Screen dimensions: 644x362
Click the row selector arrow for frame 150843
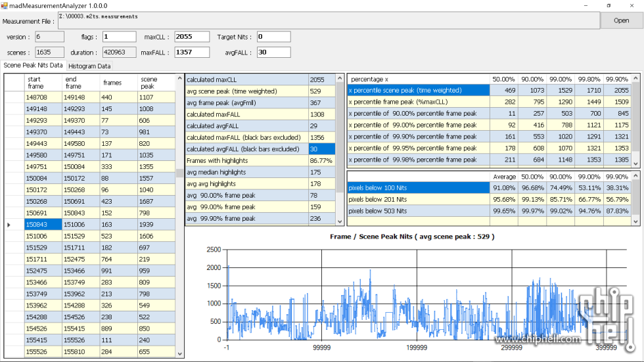tap(9, 225)
